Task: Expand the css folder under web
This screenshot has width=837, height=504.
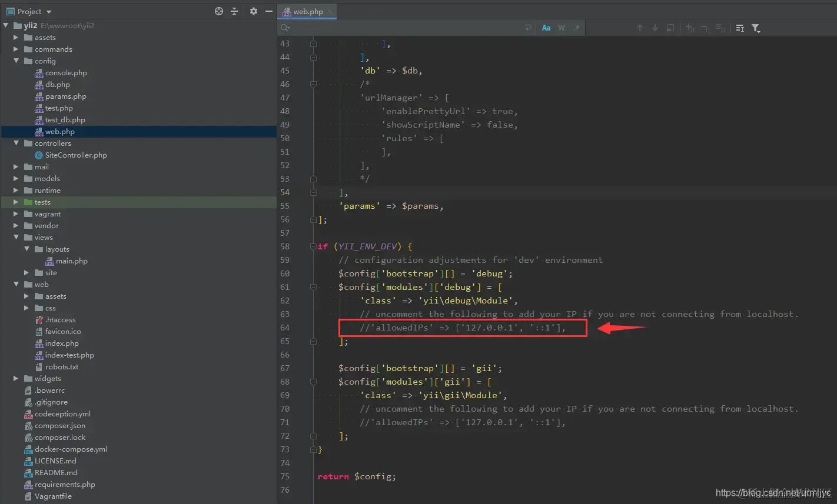Action: coord(26,308)
